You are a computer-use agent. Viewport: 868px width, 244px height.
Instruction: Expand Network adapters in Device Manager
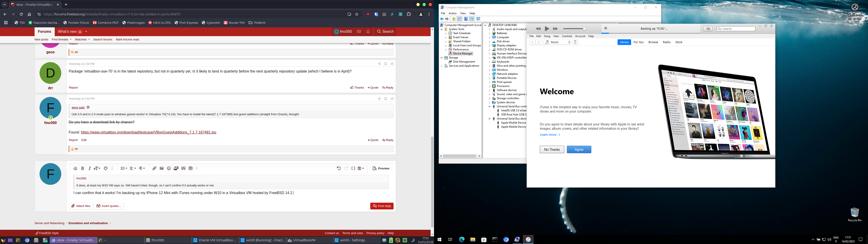click(x=490, y=74)
